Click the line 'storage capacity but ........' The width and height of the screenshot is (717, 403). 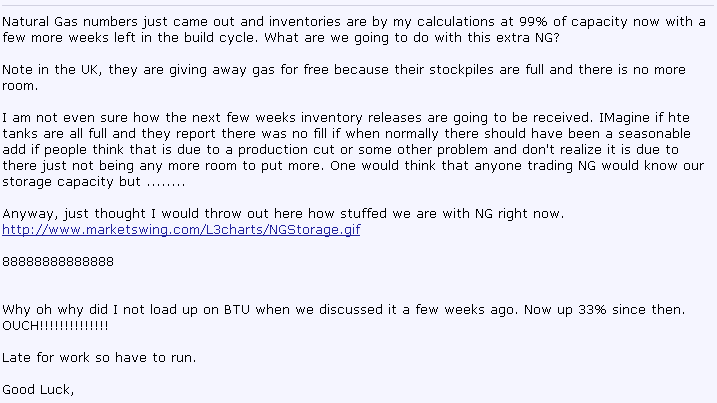point(93,182)
